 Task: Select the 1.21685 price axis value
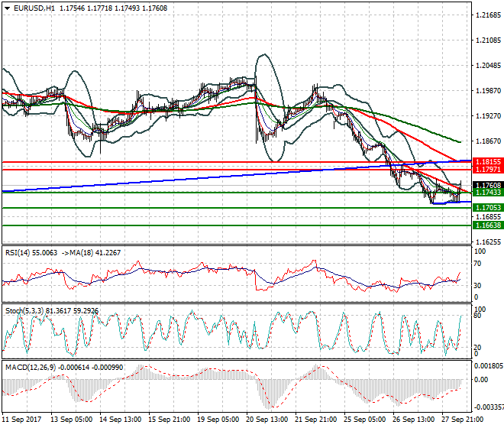488,15
